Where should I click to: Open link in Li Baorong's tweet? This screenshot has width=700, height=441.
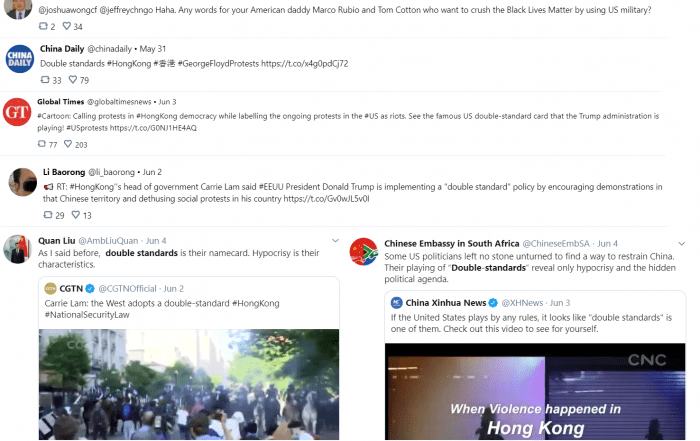point(326,199)
